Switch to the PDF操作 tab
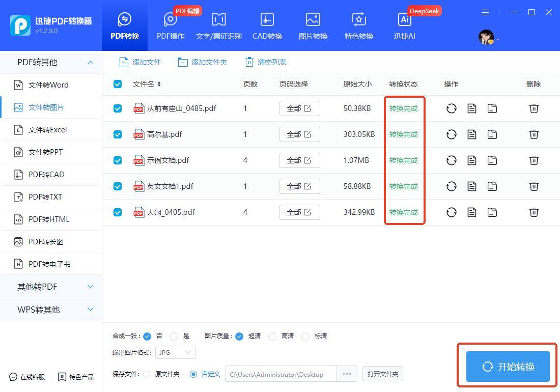This screenshot has width=560, height=392. pos(170,25)
